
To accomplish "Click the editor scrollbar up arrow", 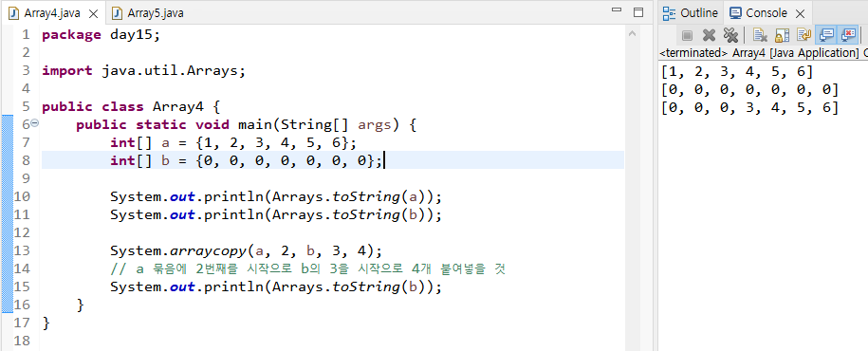I will (632, 34).
